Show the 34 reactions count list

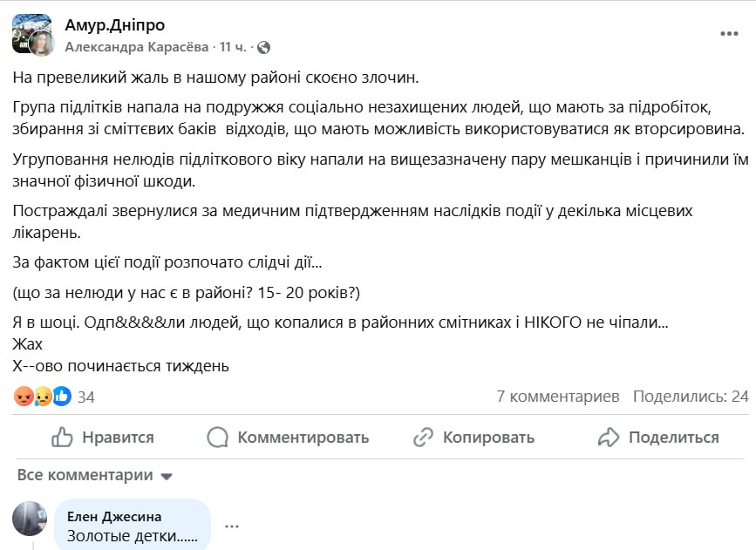tap(85, 397)
